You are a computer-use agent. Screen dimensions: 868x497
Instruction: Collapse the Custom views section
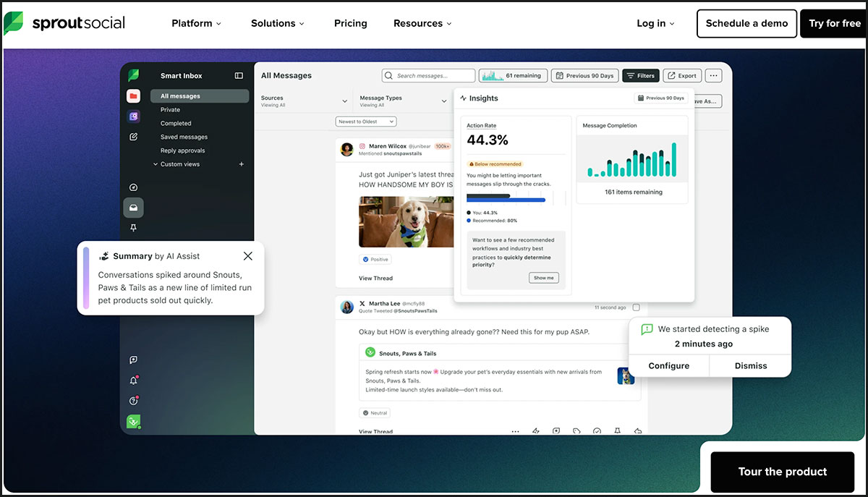tap(155, 164)
